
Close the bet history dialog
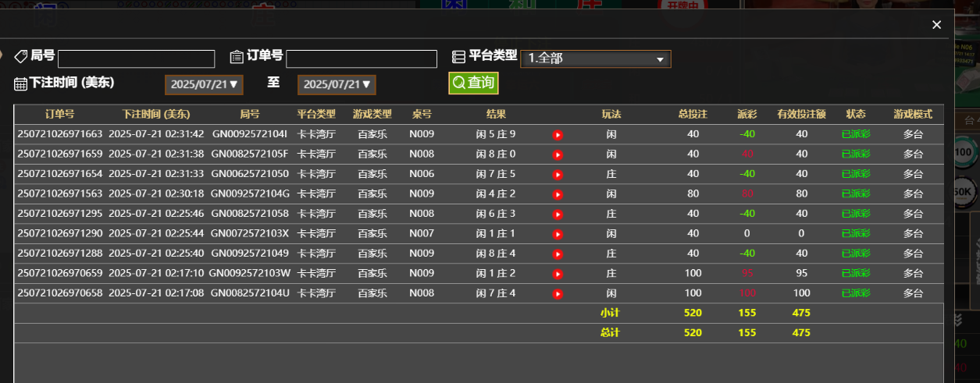point(936,25)
